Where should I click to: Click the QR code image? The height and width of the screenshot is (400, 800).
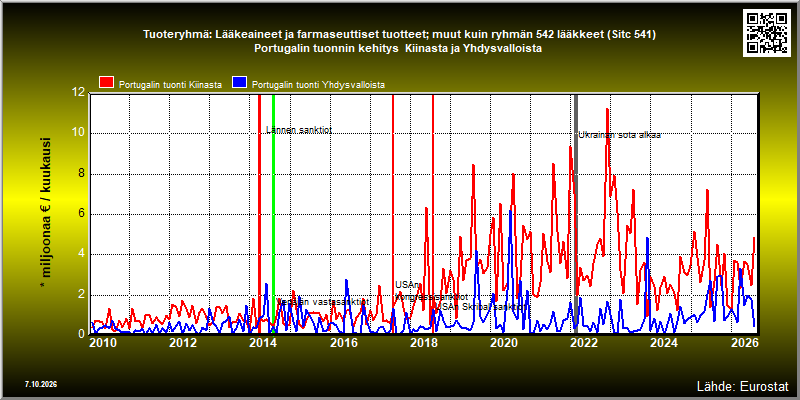point(769,33)
